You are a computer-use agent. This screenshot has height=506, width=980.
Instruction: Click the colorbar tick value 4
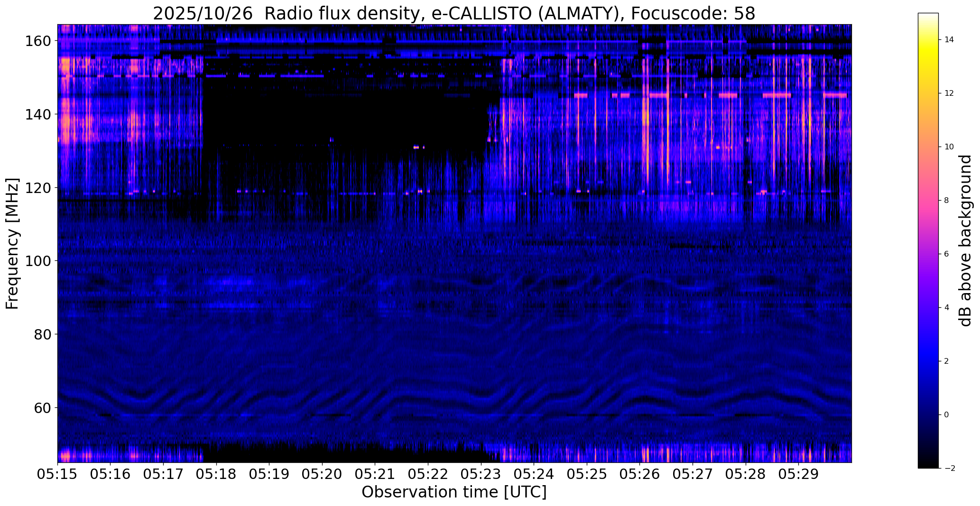pyautogui.click(x=946, y=308)
